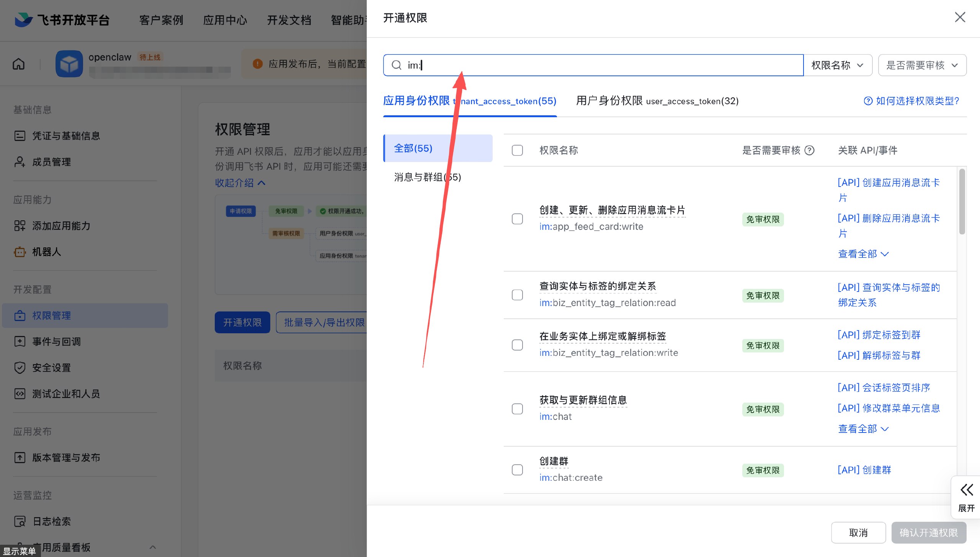Open [API] 修改群菜单元信息 link
This screenshot has width=980, height=557.
pos(889,408)
